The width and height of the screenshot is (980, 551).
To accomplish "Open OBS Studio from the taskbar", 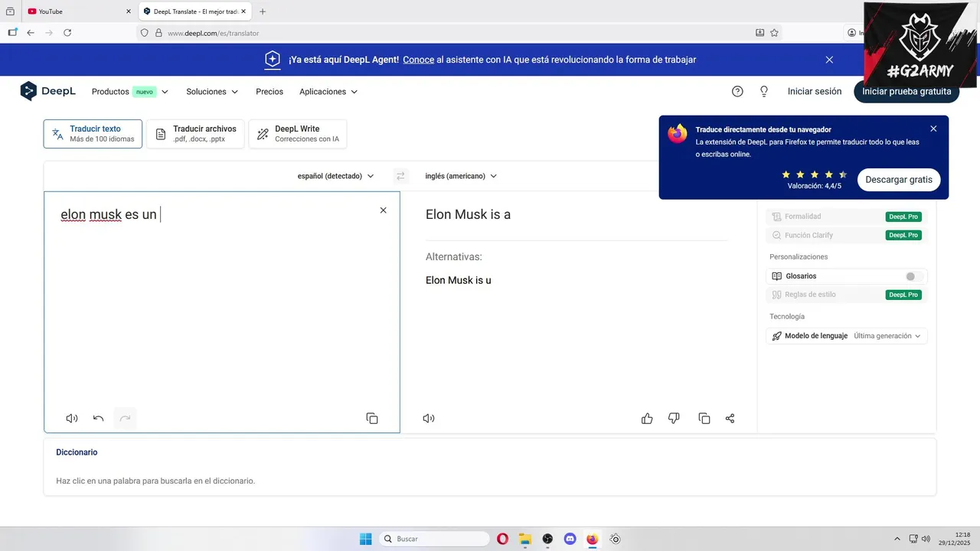I will [x=547, y=539].
